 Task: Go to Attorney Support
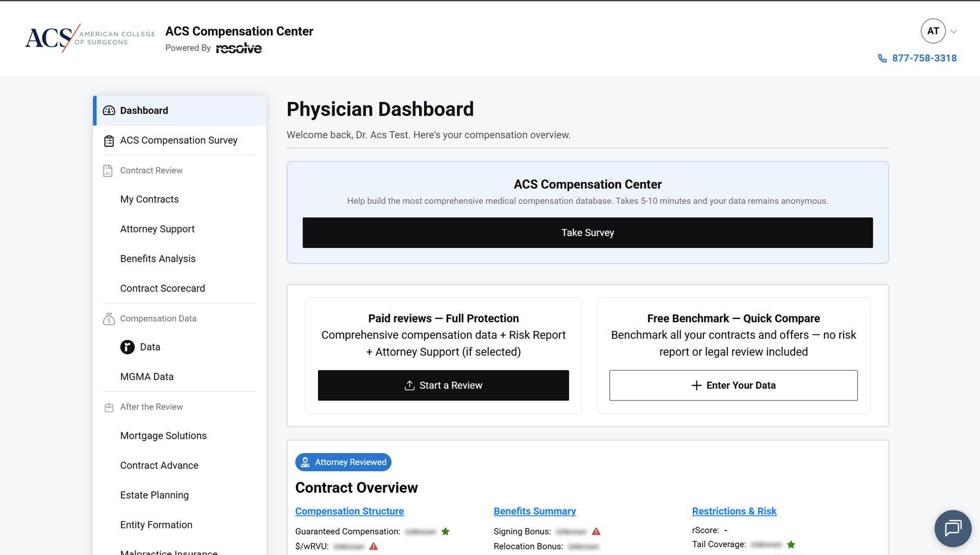(x=157, y=229)
